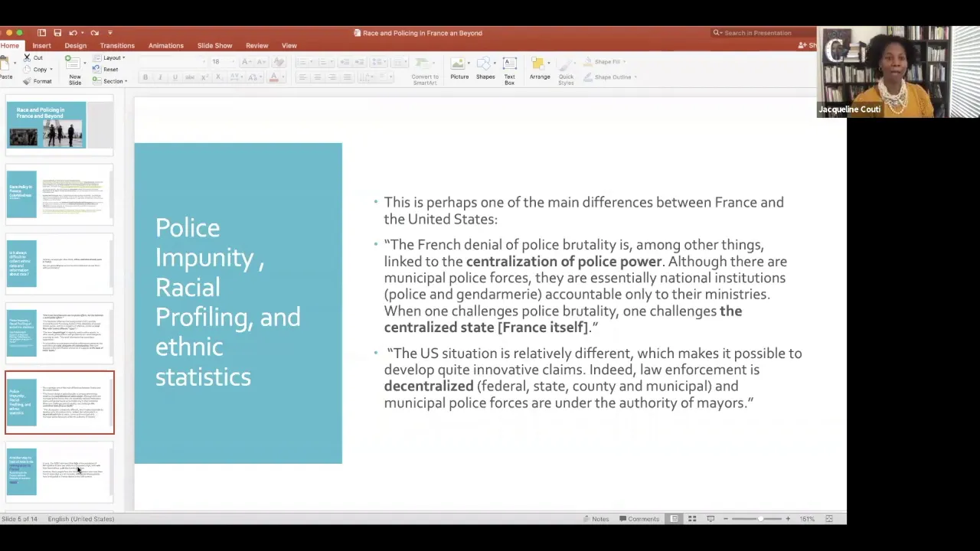Click the Comments button in status bar
This screenshot has width=980, height=551.
pyautogui.click(x=639, y=519)
